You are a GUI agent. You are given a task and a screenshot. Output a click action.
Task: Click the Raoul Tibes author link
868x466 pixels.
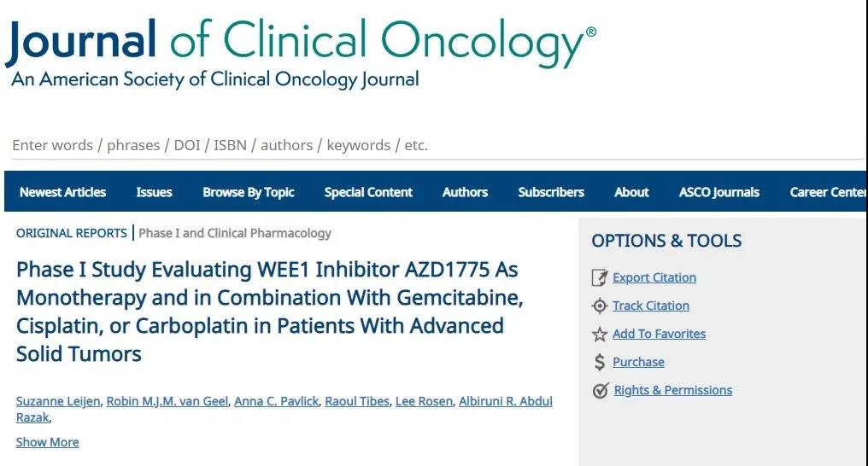pos(356,401)
